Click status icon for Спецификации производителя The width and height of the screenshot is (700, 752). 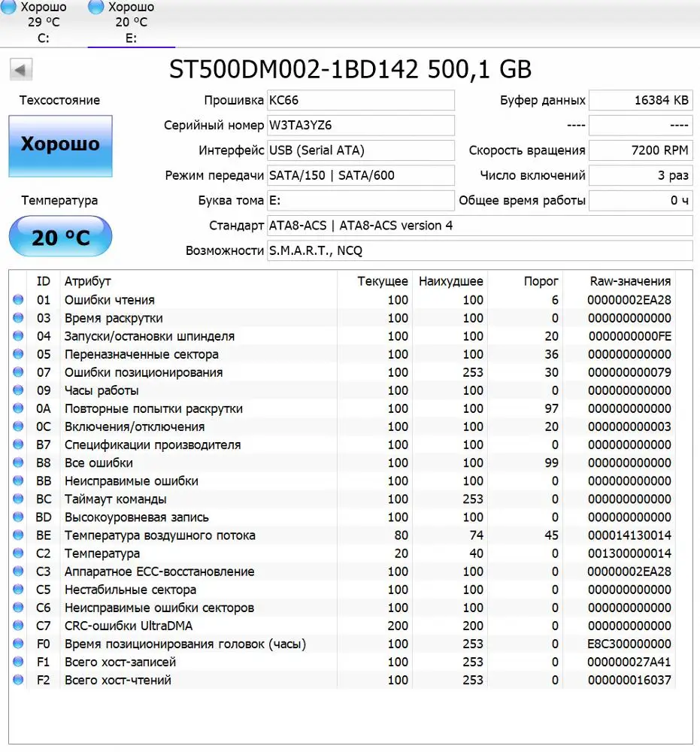point(18,444)
